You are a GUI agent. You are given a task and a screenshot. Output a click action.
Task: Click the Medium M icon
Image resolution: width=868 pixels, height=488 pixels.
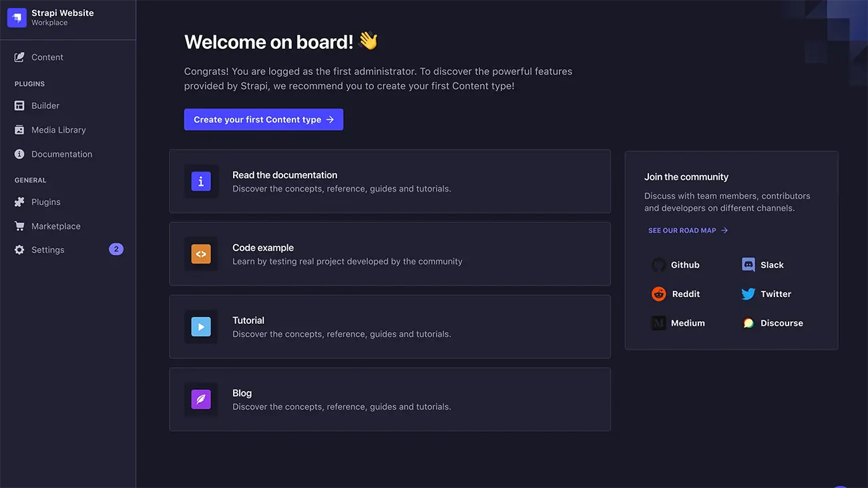pos(659,323)
